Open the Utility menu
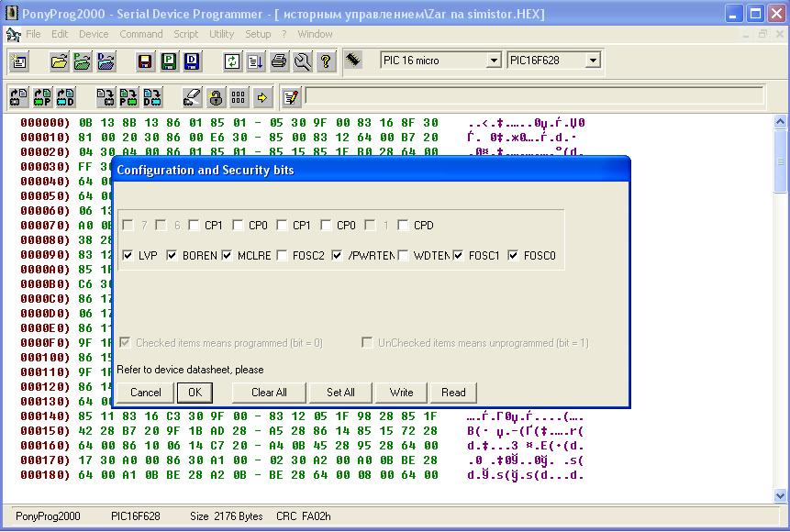The height and width of the screenshot is (532, 790). click(221, 34)
